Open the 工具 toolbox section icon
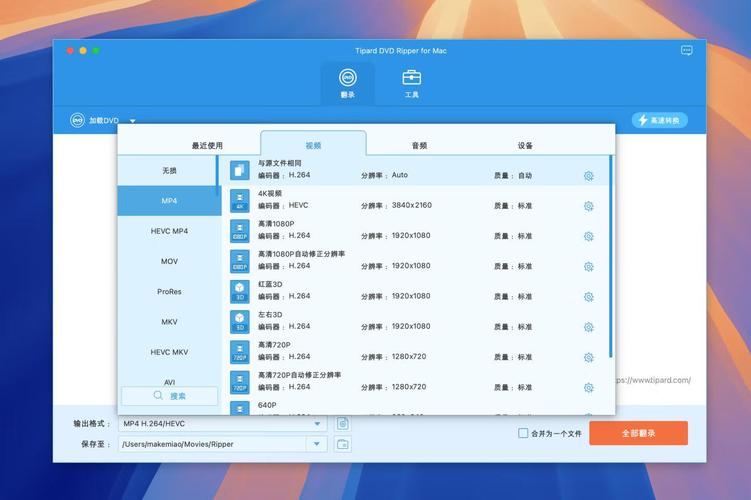The height and width of the screenshot is (500, 751). click(x=411, y=78)
